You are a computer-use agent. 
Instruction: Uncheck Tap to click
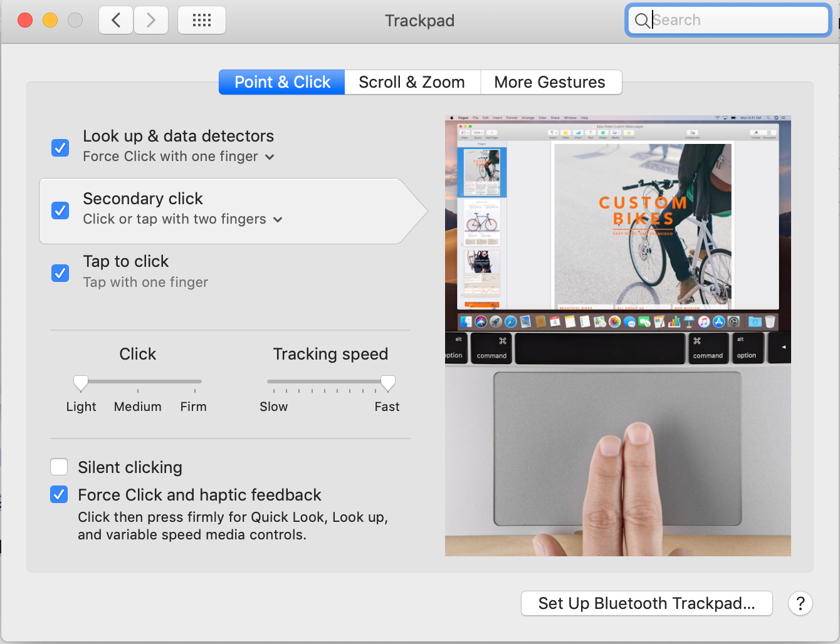coord(60,273)
